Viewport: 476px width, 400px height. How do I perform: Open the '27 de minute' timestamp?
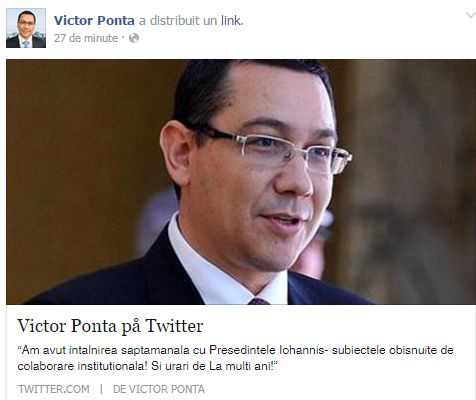coord(86,38)
